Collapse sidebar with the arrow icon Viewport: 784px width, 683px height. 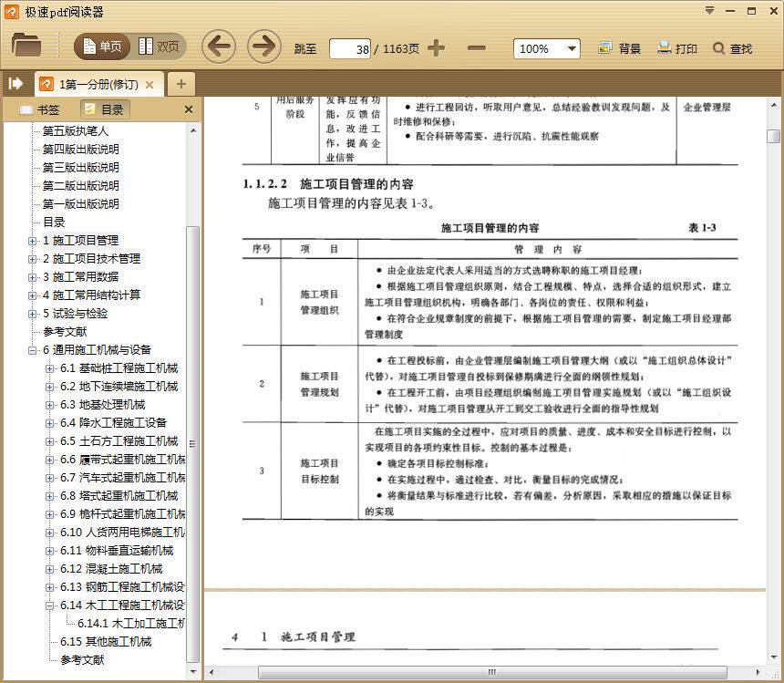click(15, 83)
